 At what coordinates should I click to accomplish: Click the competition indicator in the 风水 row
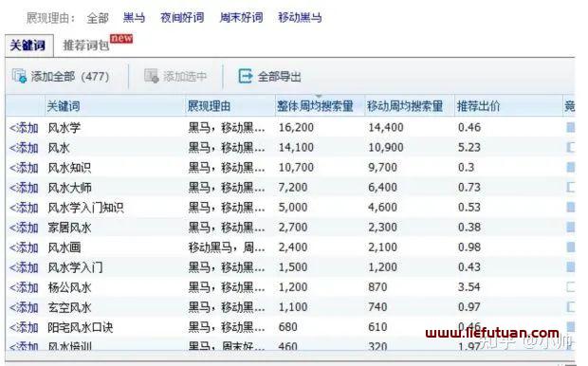[x=570, y=147]
